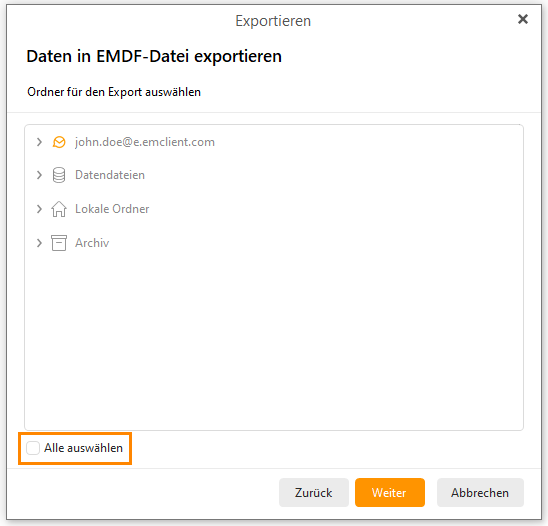This screenshot has height=526, width=548.
Task: Select the Archiv entry
Action: click(x=92, y=243)
